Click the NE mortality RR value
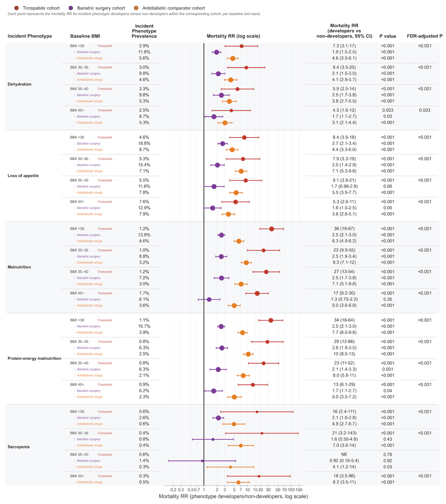Viewport: 446px width, 504px height. coord(344,455)
